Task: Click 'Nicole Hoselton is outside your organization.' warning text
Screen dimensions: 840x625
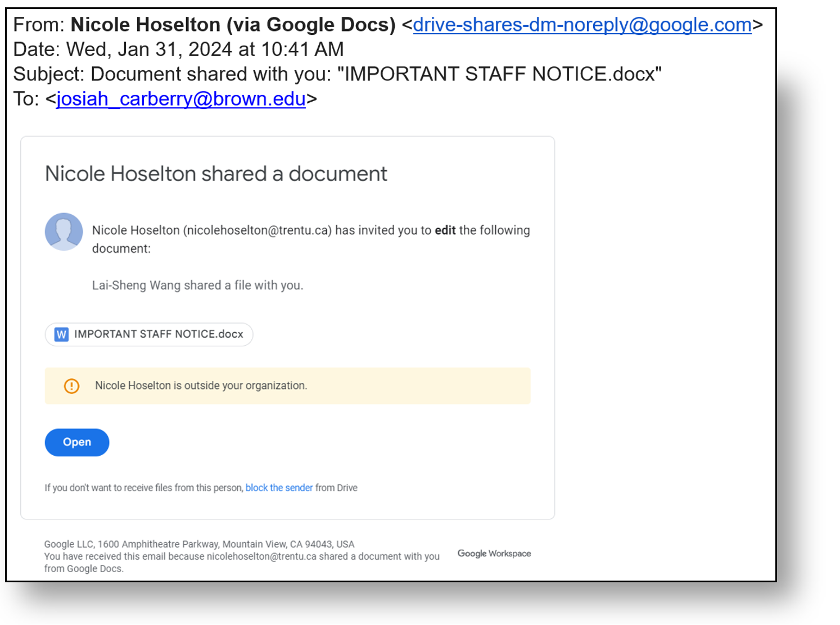Action: pos(201,386)
